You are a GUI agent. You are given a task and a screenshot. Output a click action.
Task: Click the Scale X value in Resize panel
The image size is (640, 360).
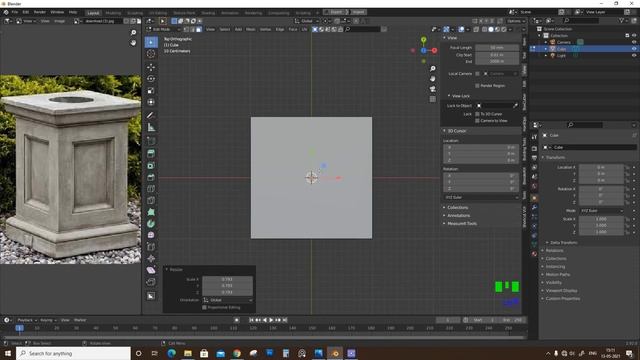pyautogui.click(x=227, y=280)
